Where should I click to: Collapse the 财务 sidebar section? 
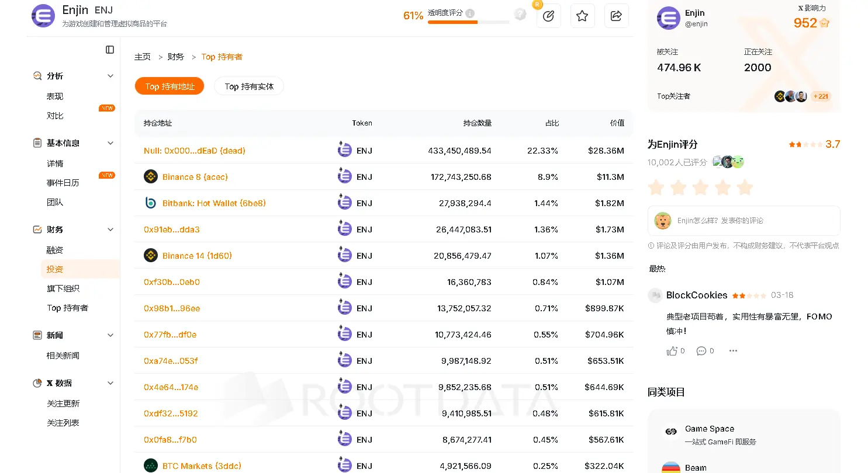point(110,229)
